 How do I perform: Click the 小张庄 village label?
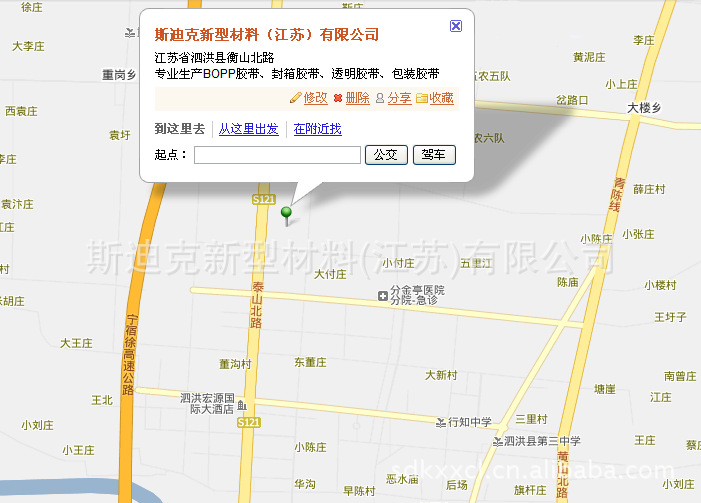pos(638,234)
